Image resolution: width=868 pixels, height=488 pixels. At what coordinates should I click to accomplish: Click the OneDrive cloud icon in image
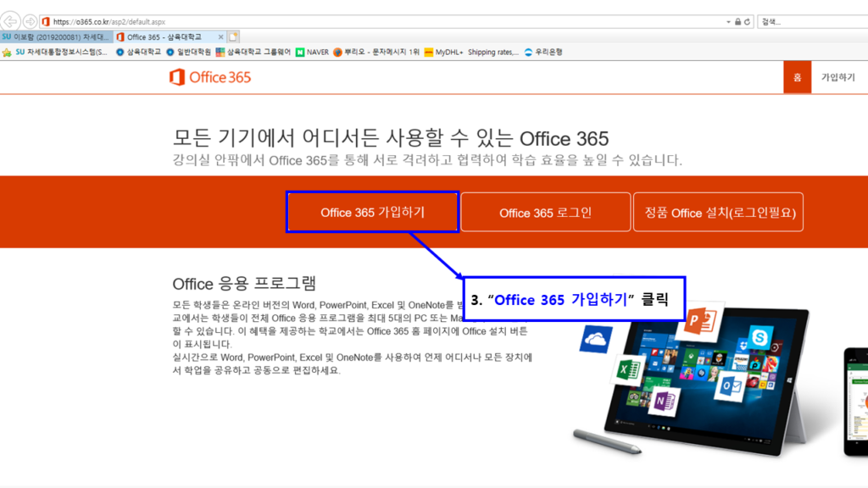click(x=596, y=339)
